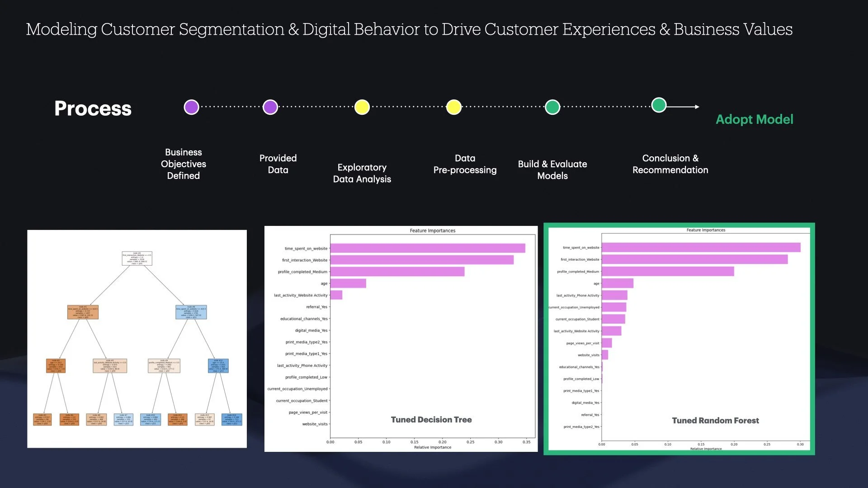Click the decision tree root node
This screenshot has height=488, width=868.
tap(137, 258)
